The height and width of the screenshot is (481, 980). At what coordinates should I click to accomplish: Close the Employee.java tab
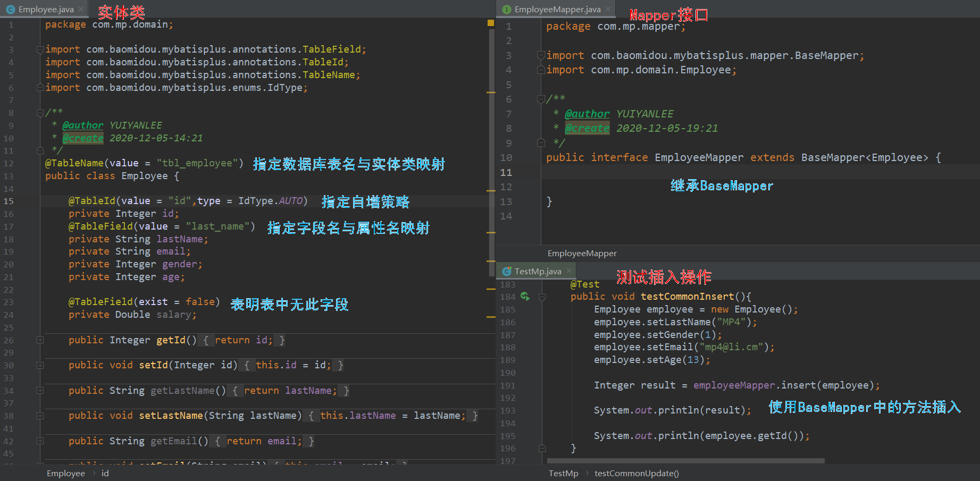point(81,9)
